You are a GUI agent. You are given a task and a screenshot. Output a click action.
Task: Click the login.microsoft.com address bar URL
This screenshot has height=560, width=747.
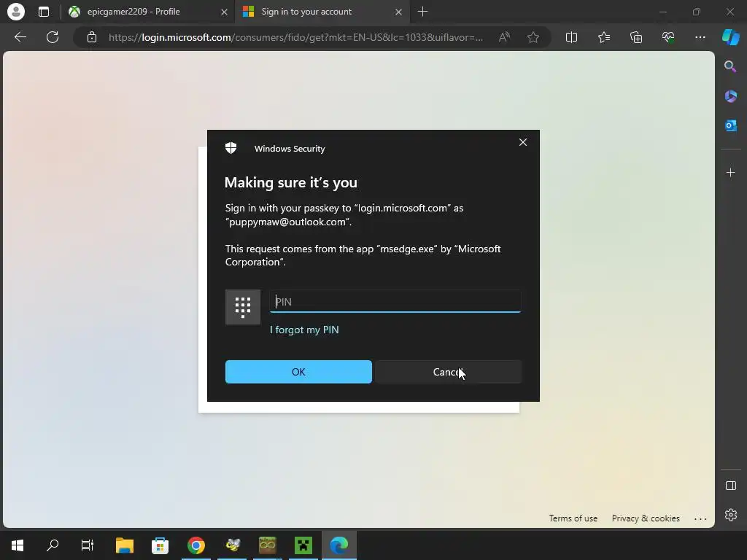tap(295, 37)
